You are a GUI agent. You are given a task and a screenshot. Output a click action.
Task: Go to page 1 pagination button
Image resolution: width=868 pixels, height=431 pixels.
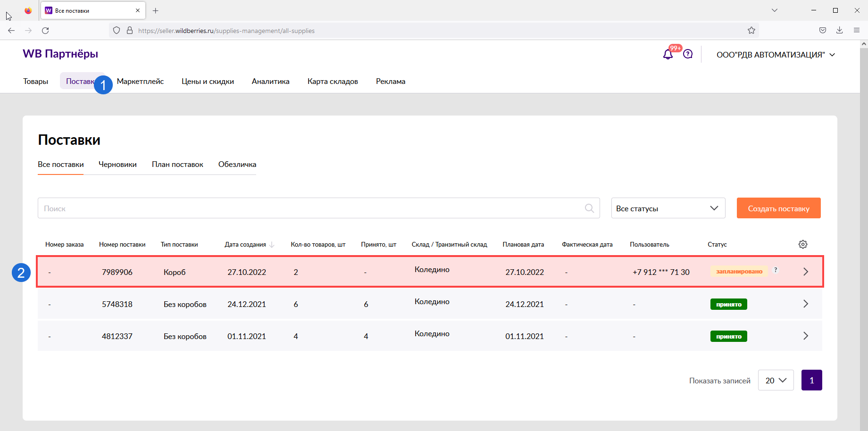(x=811, y=381)
